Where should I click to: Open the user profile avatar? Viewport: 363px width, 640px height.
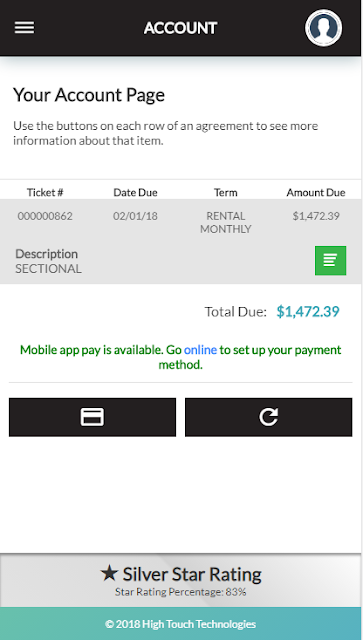(323, 28)
